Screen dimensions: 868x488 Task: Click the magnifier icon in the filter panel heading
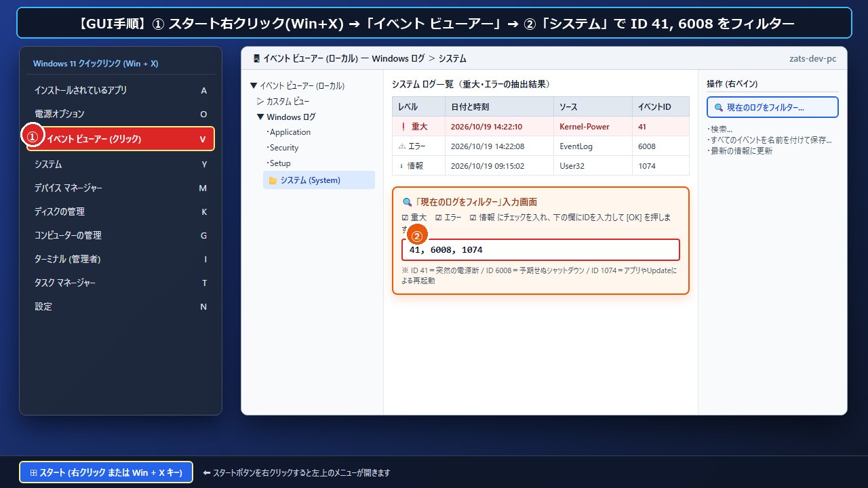tap(407, 202)
